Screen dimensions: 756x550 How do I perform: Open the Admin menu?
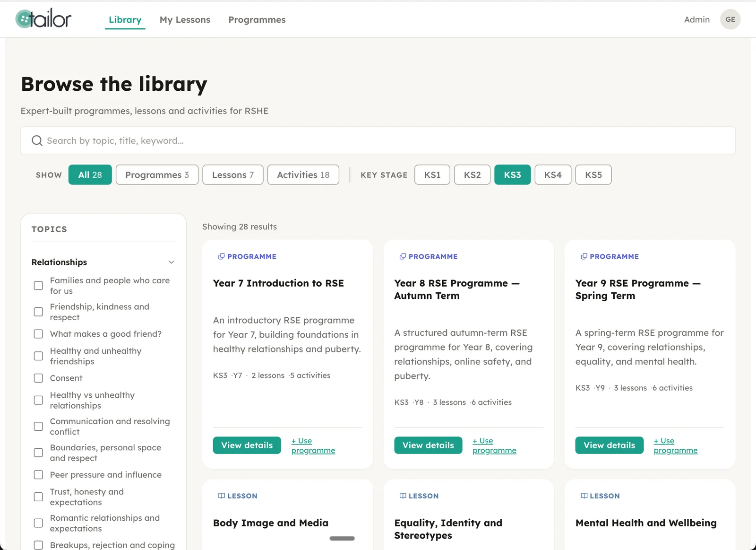(696, 19)
